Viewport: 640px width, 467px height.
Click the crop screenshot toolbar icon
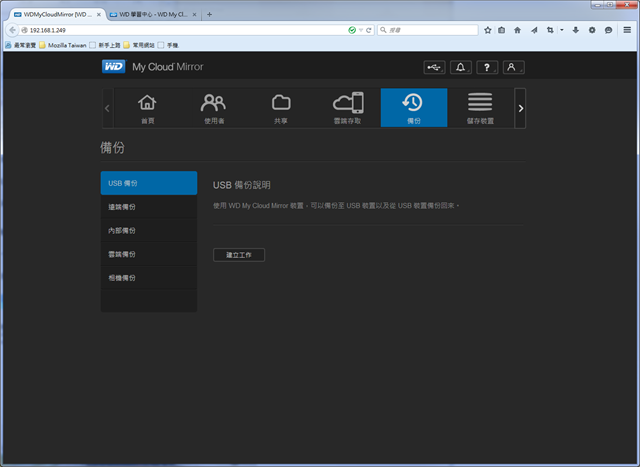[x=550, y=30]
